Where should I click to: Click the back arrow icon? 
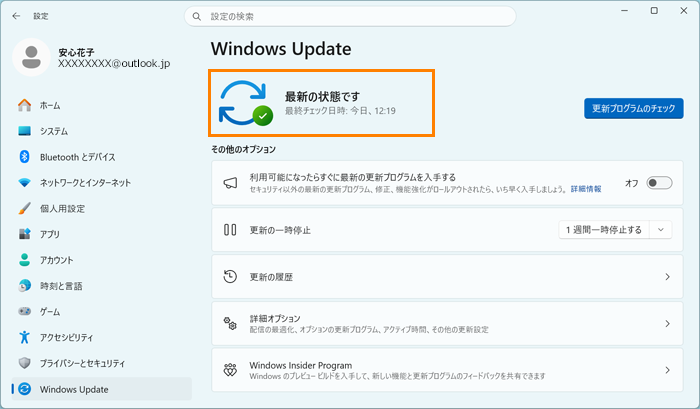pos(17,16)
